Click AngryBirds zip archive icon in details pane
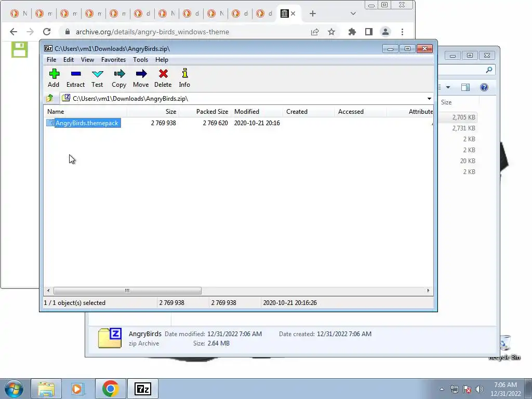This screenshot has width=532, height=399. [x=110, y=338]
